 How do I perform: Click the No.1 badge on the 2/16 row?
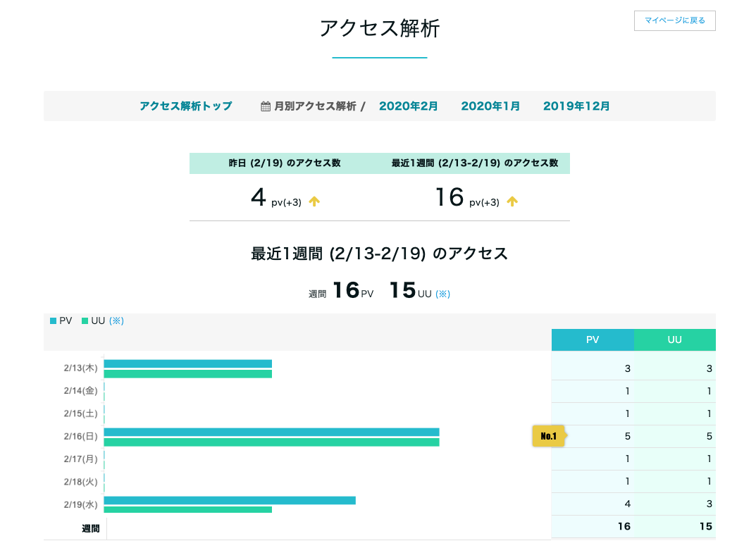pos(548,436)
